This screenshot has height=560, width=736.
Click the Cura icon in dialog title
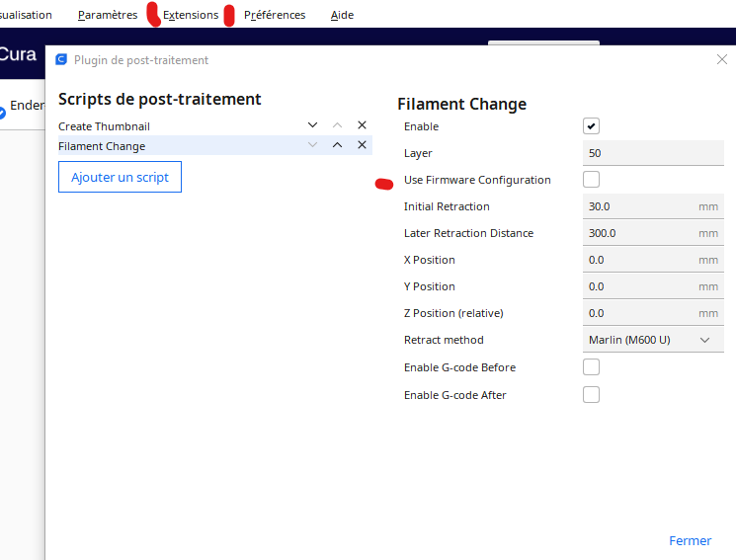[x=62, y=60]
